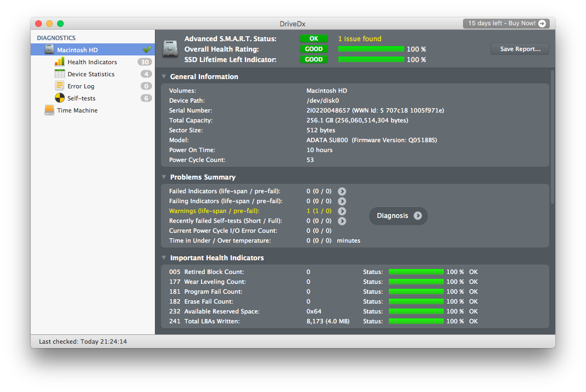Click the Macintosh HD drive icon in sidebar
Viewport: 586px width, 392px height.
tap(49, 50)
